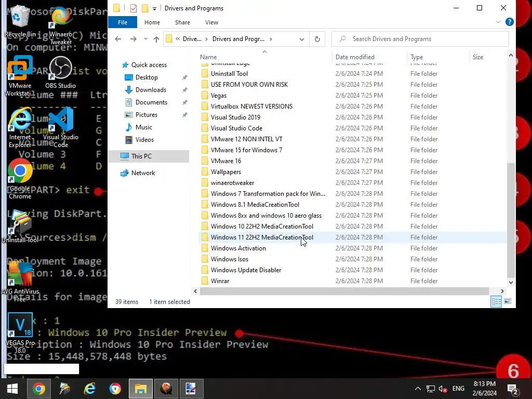Viewport: 532px width, 399px height.
Task: Switch to large thumbnails view icon
Action: 508,301
